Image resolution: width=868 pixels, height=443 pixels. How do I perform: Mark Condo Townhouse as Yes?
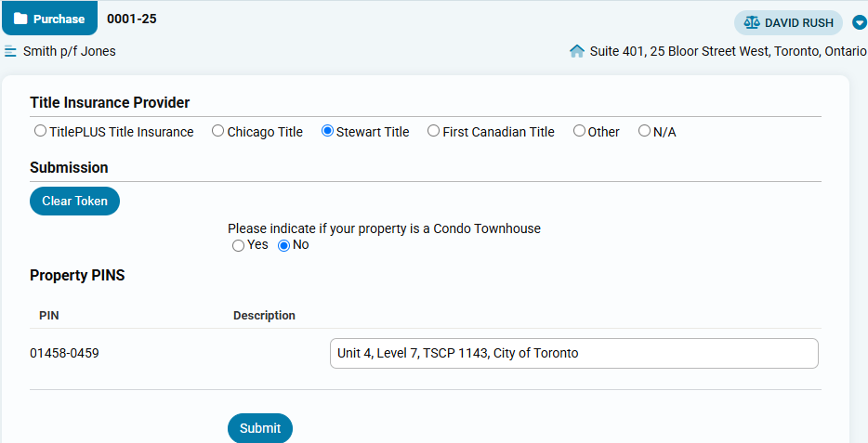click(x=238, y=246)
